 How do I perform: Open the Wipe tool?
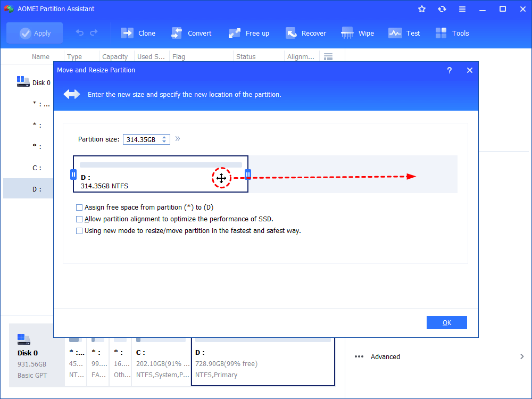point(358,33)
